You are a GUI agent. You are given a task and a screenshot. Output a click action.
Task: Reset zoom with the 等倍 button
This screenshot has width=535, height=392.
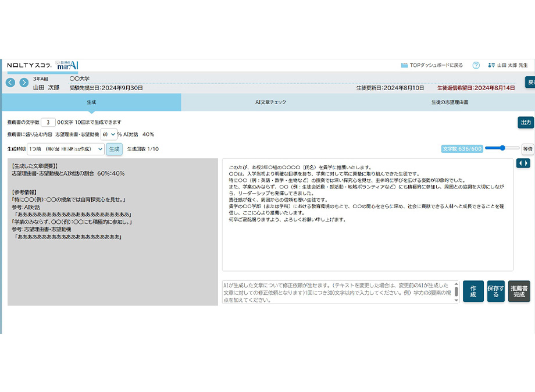[527, 149]
